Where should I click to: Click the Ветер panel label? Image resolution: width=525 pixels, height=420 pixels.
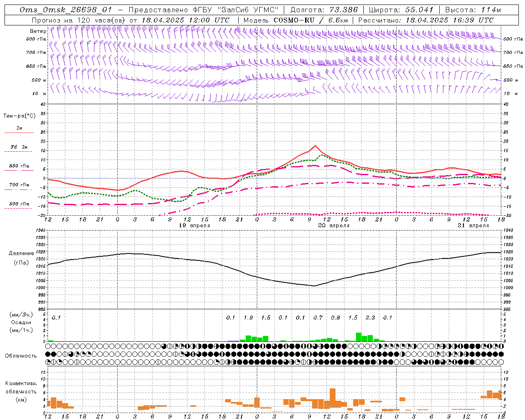(x=38, y=31)
